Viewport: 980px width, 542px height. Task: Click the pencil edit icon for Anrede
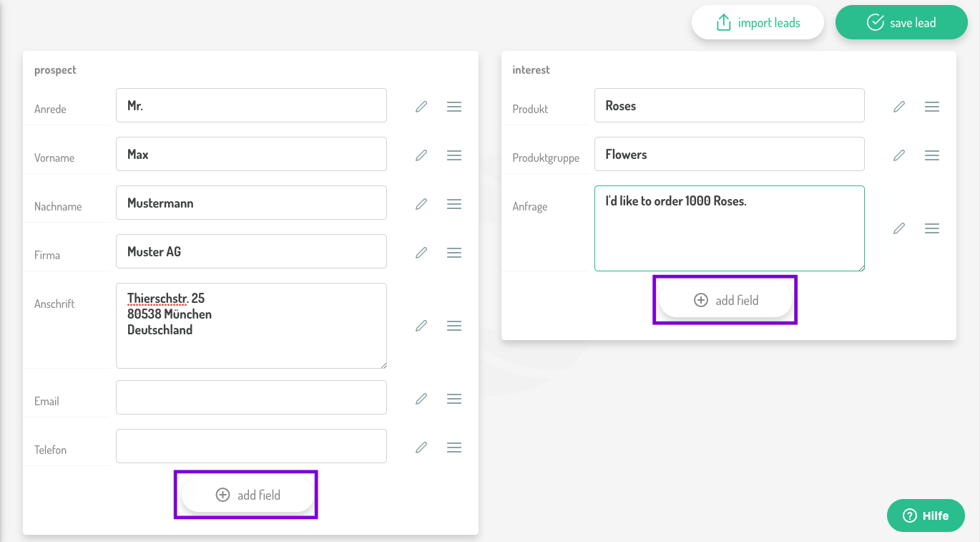[x=421, y=107]
